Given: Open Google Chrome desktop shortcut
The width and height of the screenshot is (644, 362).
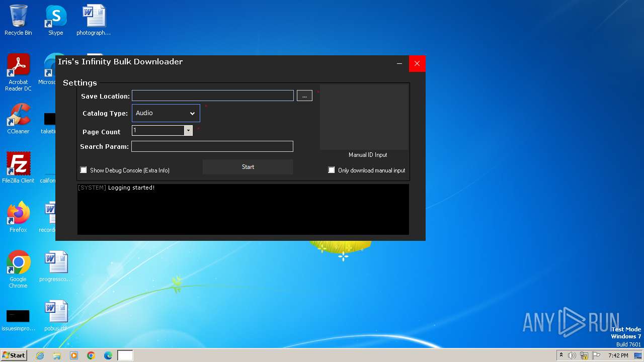Looking at the screenshot, I should (x=18, y=269).
